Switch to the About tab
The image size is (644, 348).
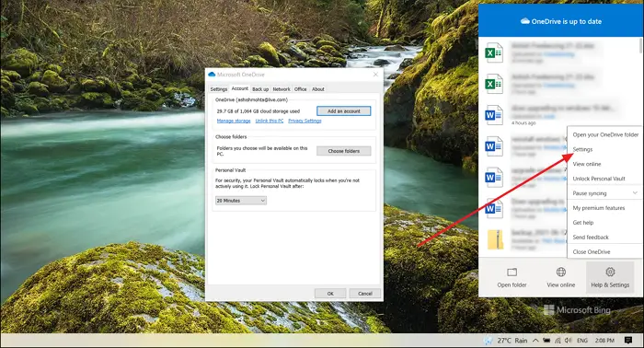pos(318,89)
